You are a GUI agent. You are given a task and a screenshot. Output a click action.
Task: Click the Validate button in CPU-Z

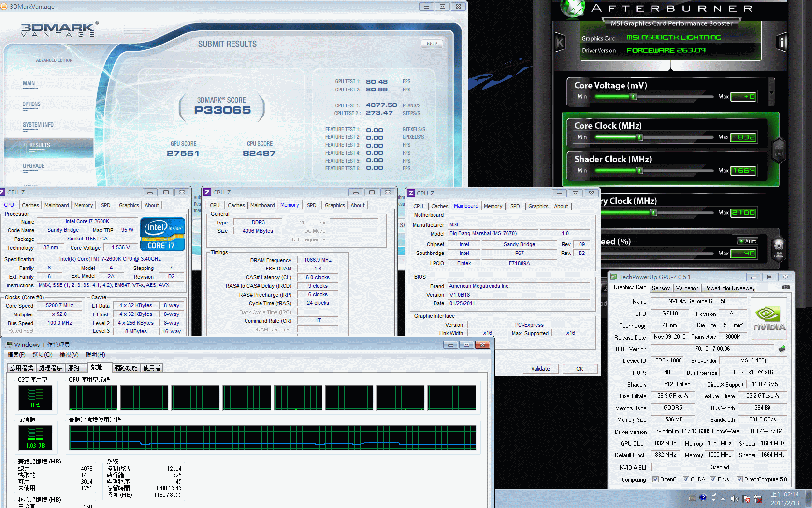[x=540, y=369]
